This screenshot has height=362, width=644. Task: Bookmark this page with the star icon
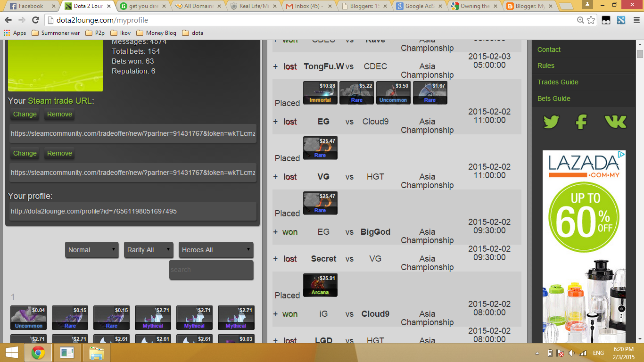click(591, 20)
